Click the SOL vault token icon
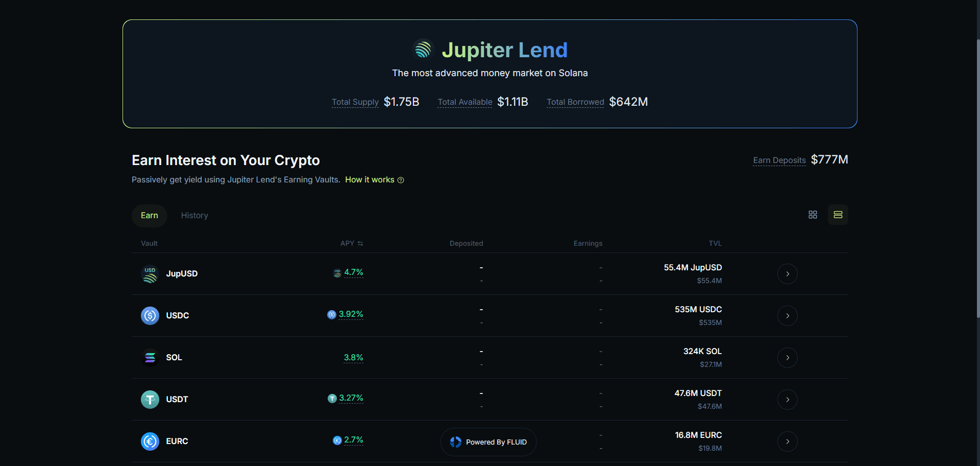Image resolution: width=980 pixels, height=466 pixels. tap(150, 358)
